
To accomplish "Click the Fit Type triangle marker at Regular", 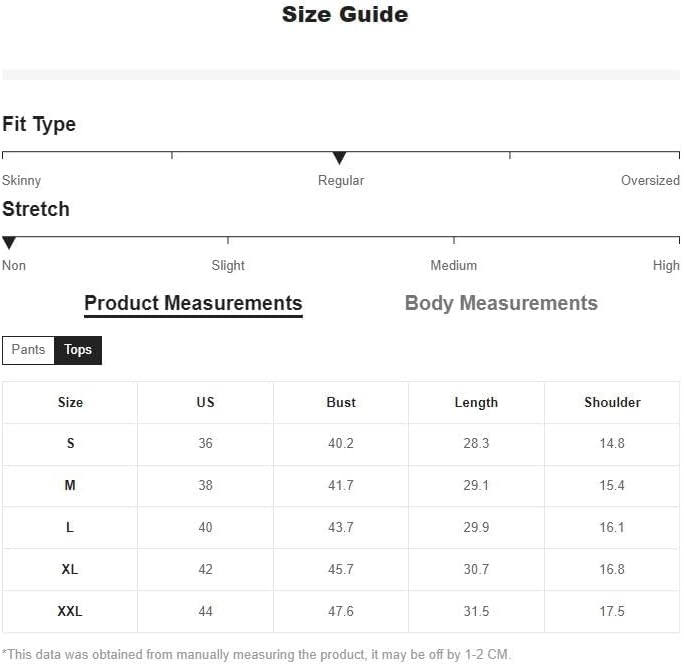I will pos(339,158).
